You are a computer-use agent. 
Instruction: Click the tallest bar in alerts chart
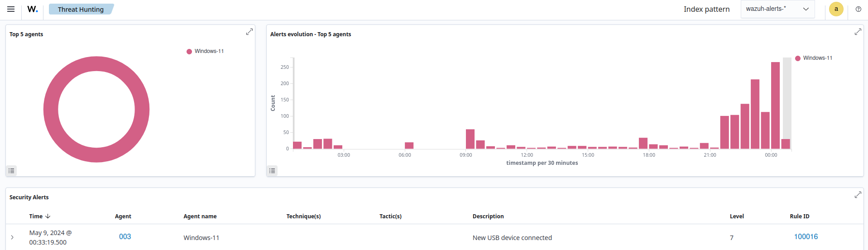point(775,105)
